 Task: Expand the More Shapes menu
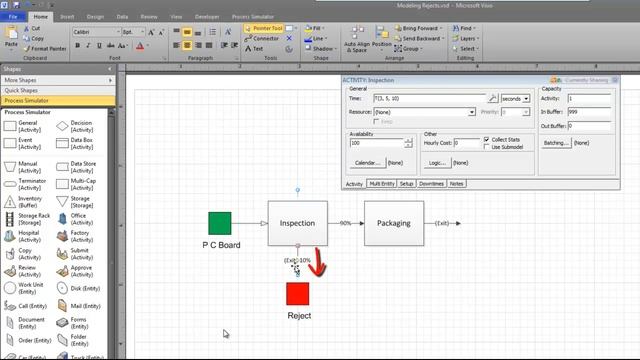tap(58, 80)
